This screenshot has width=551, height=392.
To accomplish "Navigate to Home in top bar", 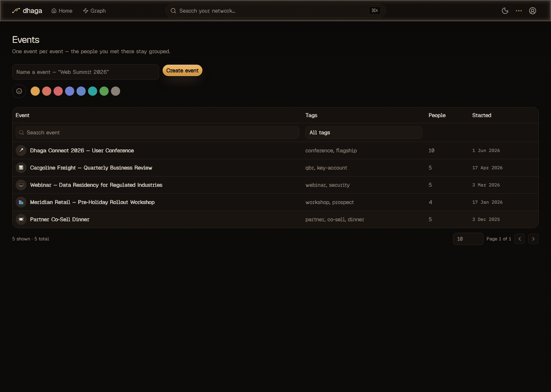I will tap(62, 11).
